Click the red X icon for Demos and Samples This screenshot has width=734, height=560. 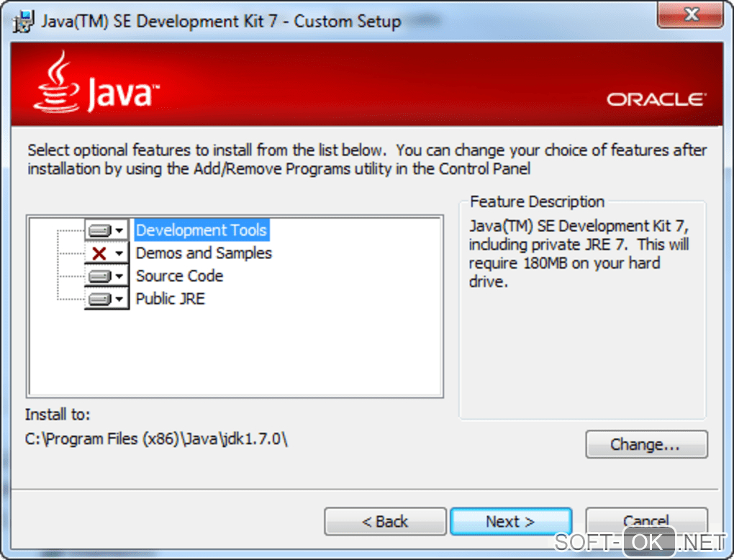pyautogui.click(x=99, y=253)
